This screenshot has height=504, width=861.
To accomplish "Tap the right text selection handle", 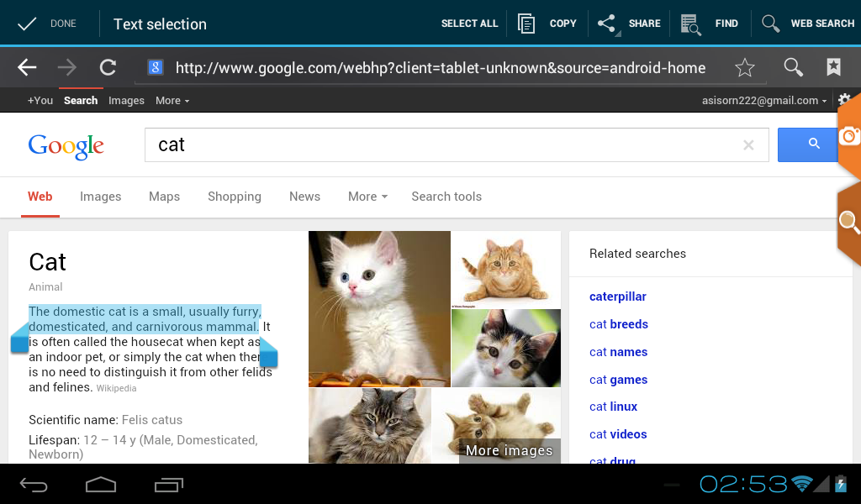I will 268,352.
